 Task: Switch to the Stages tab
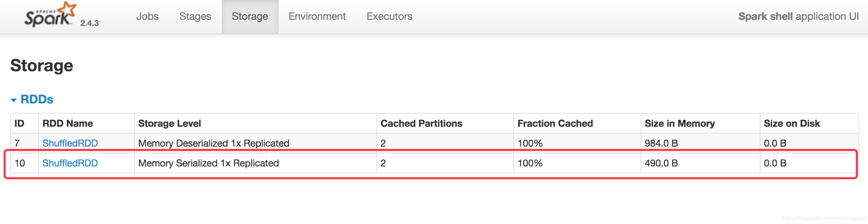coord(195,16)
